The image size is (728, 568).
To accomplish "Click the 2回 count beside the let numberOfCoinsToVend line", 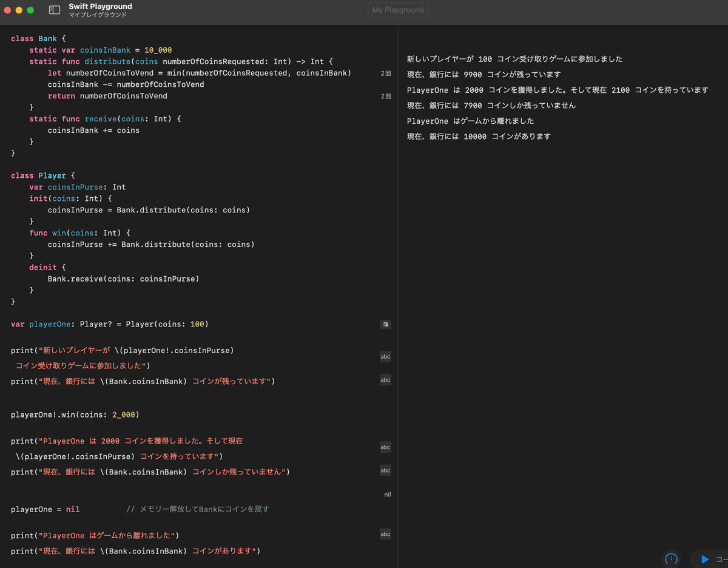I will coord(386,73).
